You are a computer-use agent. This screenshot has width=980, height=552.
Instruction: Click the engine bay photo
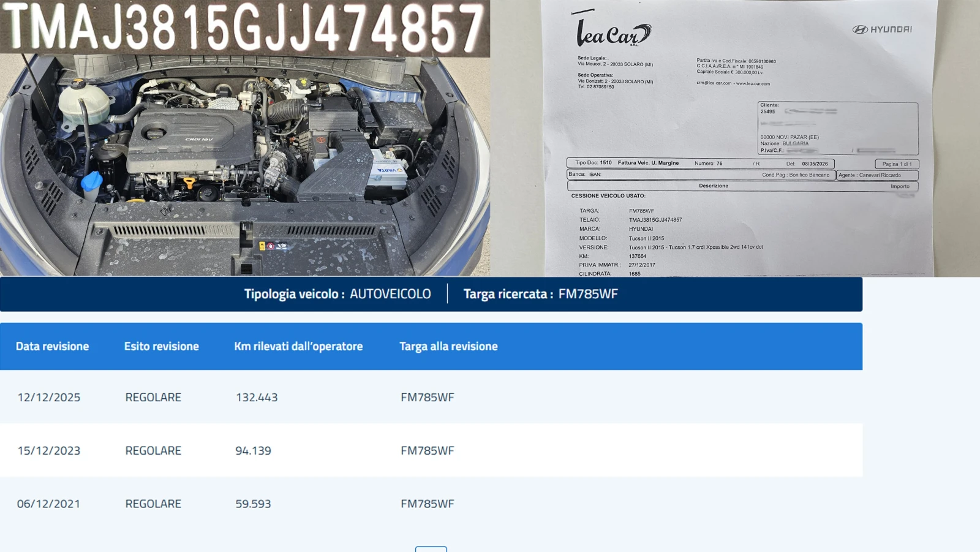[245, 165]
